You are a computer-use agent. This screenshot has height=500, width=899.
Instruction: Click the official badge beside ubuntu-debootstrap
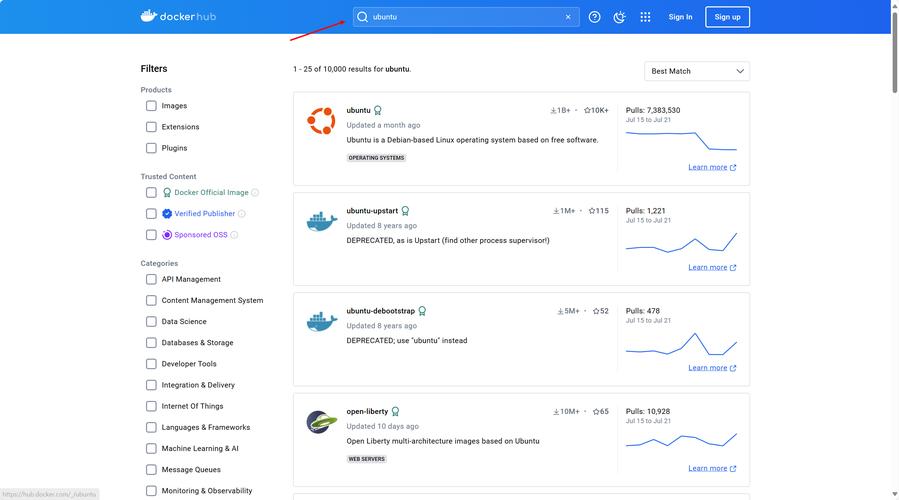[x=422, y=311]
